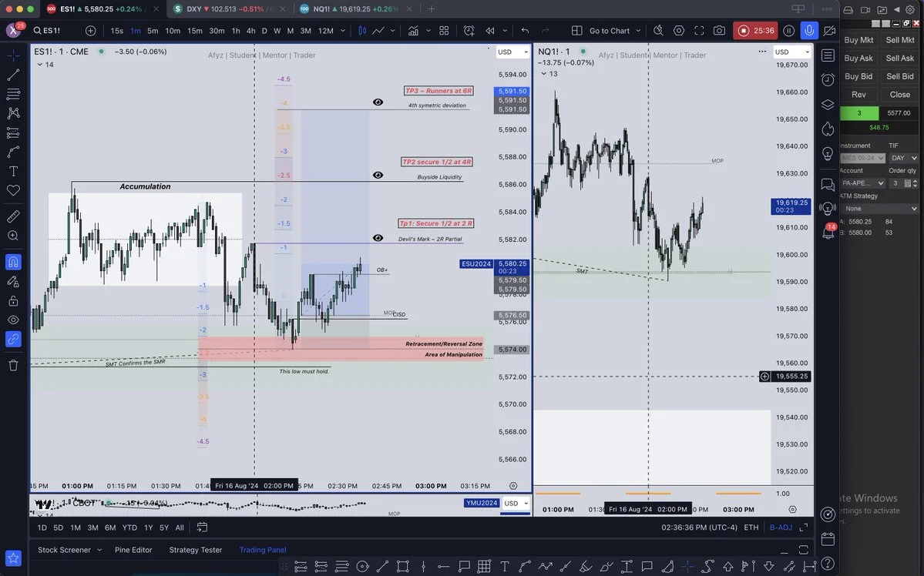Open USD currency dropdown on NQ1! chart
Screen dimensions: 924x576
pyautogui.click(x=791, y=52)
